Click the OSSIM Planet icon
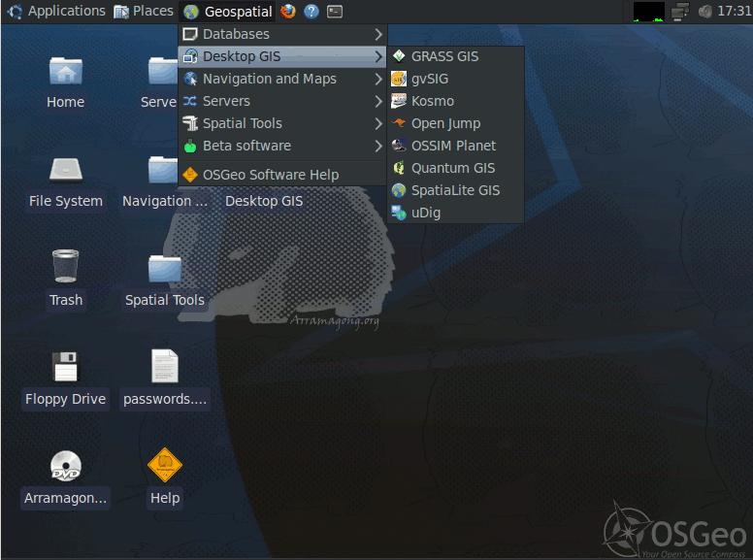This screenshot has height=560, width=753. tap(399, 146)
